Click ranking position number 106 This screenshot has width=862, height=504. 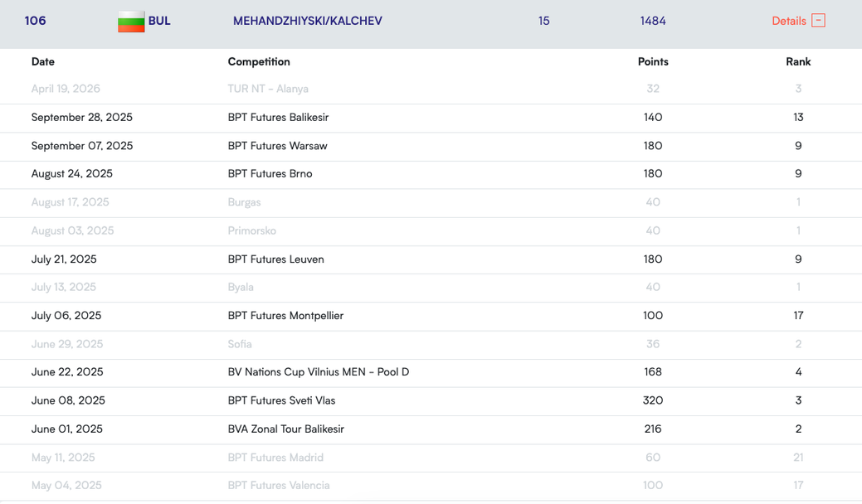pyautogui.click(x=36, y=21)
